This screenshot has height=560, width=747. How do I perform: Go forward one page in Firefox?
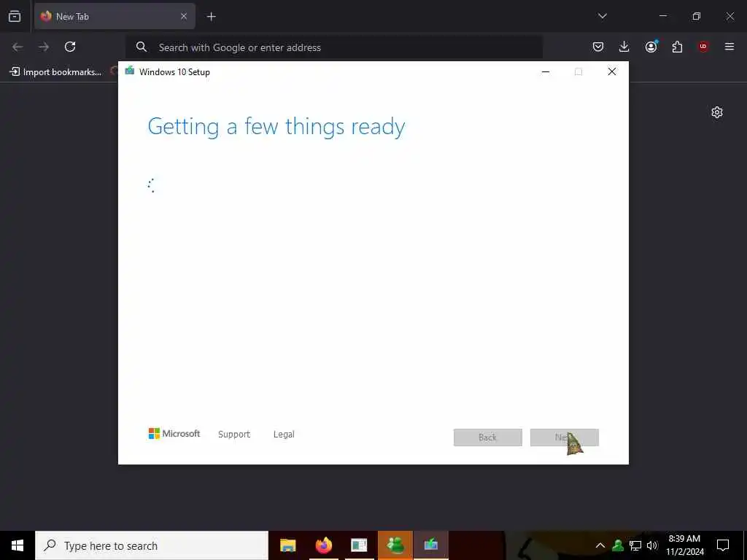(44, 47)
